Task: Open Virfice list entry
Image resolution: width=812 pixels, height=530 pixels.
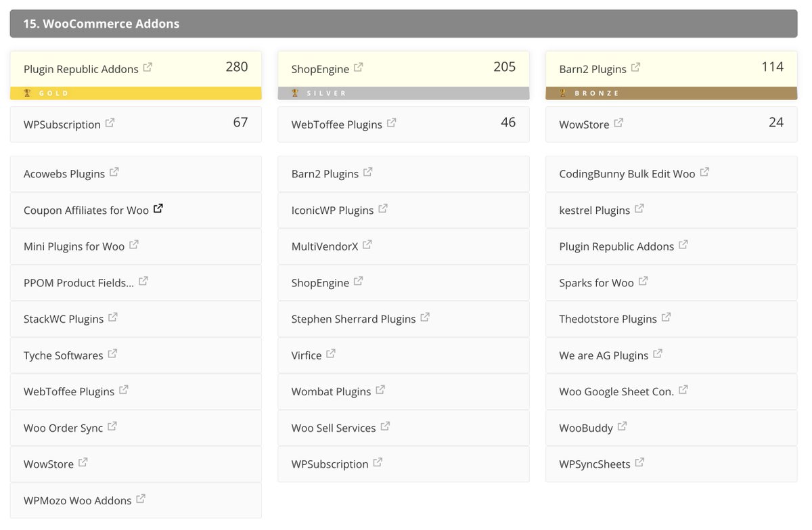Action: click(x=404, y=355)
